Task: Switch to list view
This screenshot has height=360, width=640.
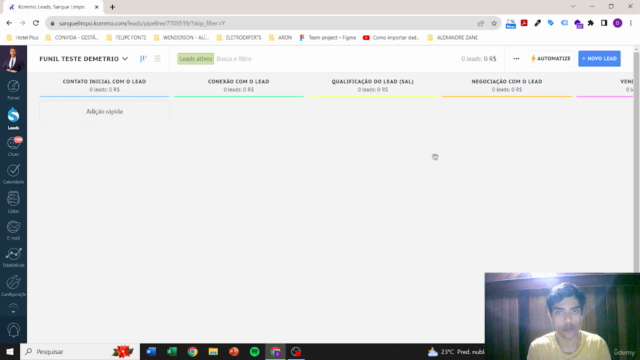Action: pos(158,59)
